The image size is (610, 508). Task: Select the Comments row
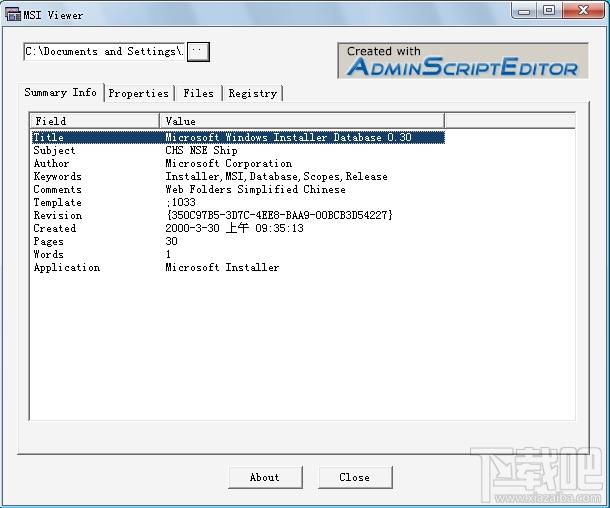point(238,189)
